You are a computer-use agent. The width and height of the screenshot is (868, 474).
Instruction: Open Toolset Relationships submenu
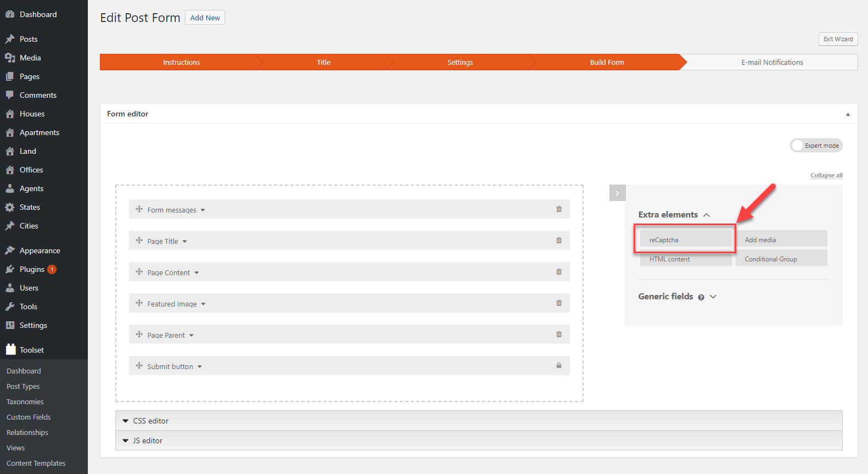[27, 432]
